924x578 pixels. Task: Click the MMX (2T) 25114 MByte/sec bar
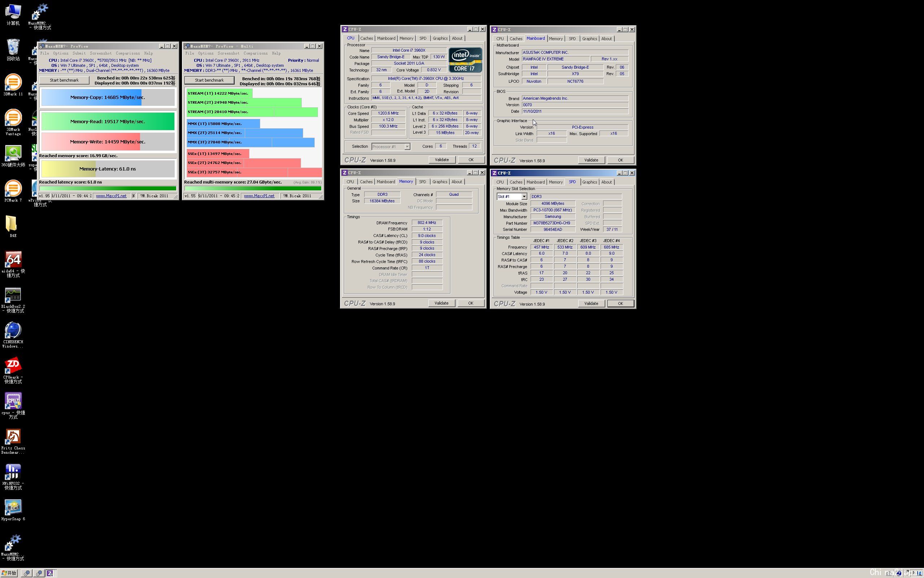click(x=245, y=133)
